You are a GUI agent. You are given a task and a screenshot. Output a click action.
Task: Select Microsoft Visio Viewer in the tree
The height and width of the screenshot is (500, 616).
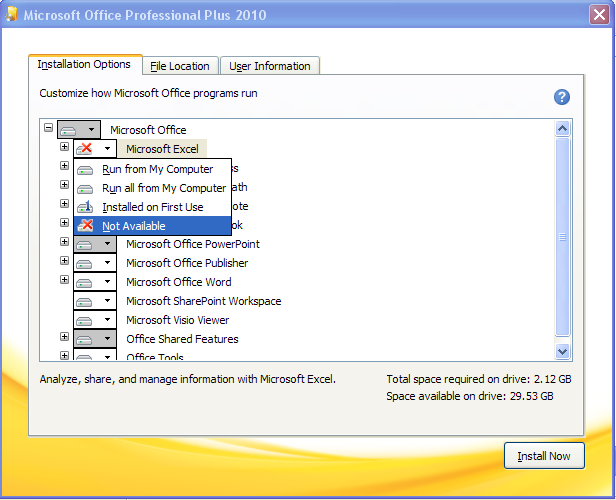(178, 320)
